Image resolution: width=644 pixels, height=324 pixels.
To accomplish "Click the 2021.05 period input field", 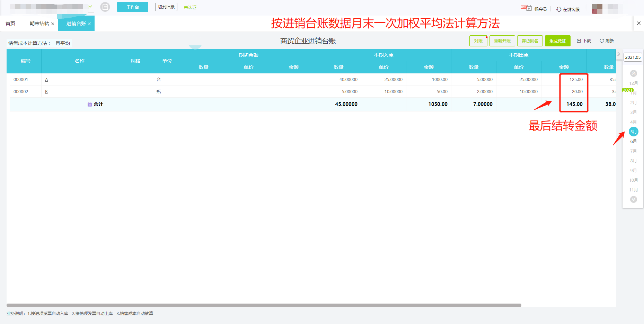I will (633, 57).
